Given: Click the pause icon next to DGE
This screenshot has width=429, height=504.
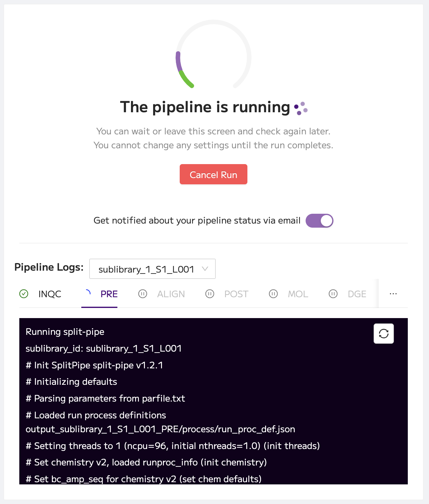Looking at the screenshot, I should [333, 294].
